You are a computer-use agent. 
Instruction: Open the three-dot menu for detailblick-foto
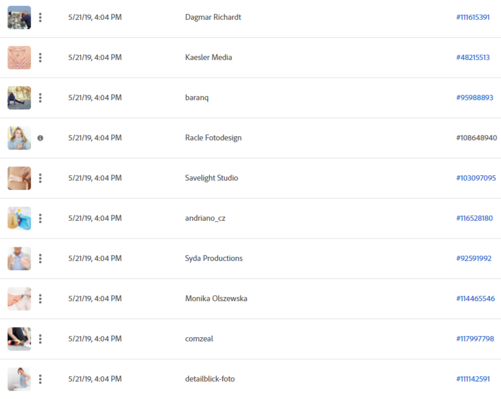(40, 379)
